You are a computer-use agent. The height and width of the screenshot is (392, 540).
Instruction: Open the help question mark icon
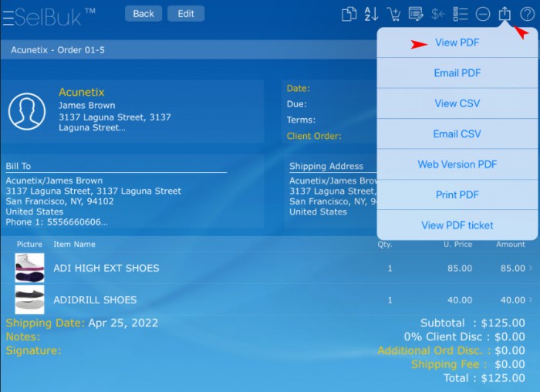pyautogui.click(x=527, y=14)
